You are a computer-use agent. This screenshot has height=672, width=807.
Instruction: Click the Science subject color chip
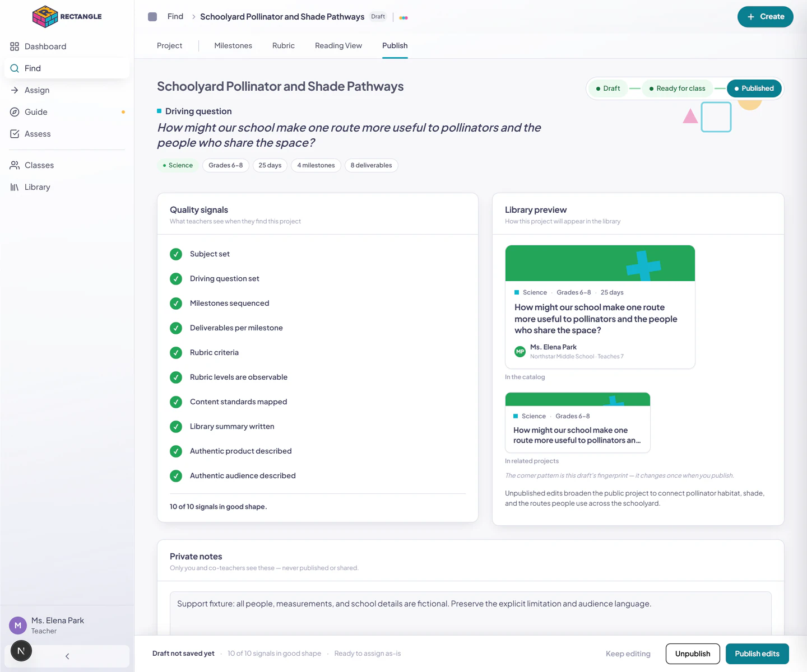(178, 165)
